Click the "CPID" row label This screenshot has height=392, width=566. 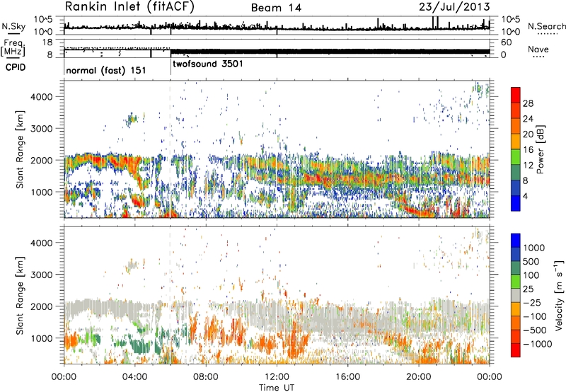16,67
